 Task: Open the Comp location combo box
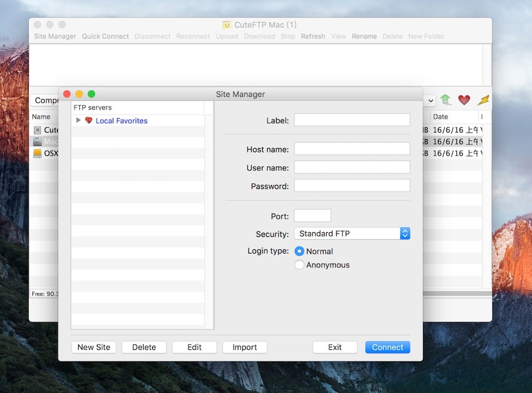click(x=45, y=100)
